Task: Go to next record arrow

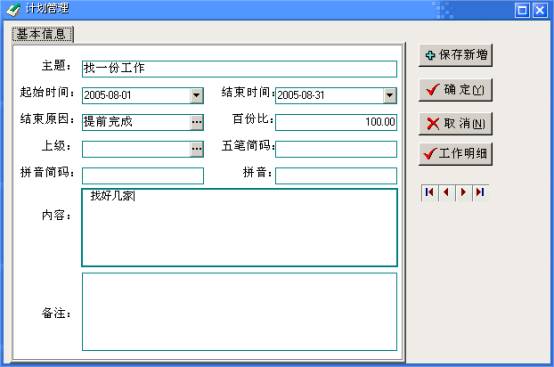Action: (464, 193)
